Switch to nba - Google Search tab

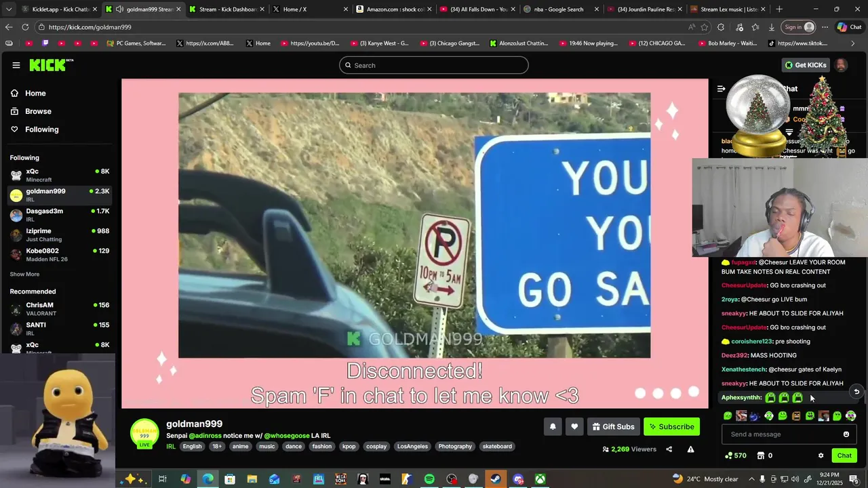click(560, 9)
